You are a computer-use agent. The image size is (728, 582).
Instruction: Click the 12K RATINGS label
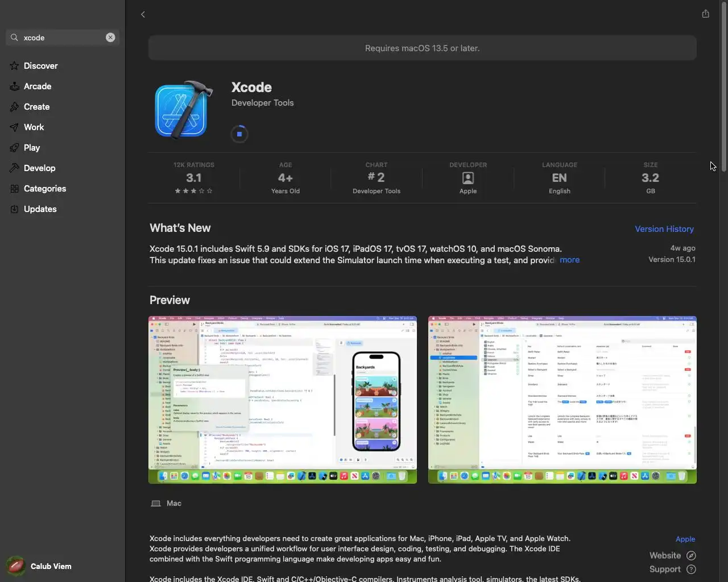[x=193, y=165]
